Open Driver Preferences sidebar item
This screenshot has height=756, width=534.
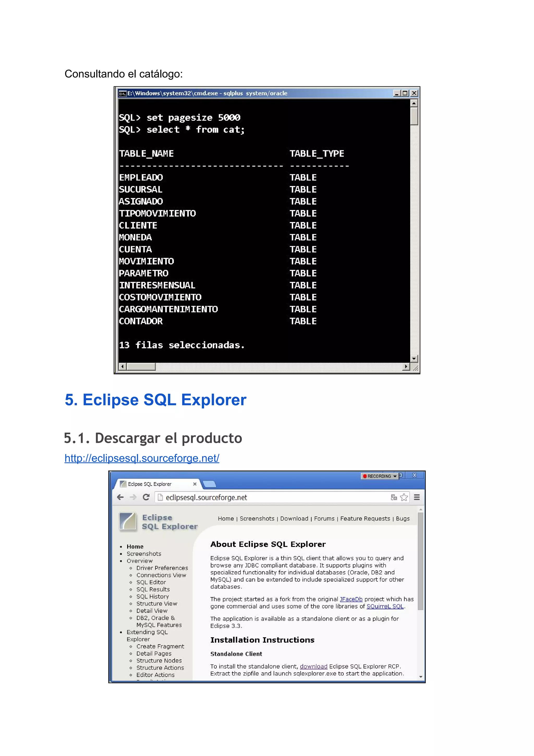[162, 568]
